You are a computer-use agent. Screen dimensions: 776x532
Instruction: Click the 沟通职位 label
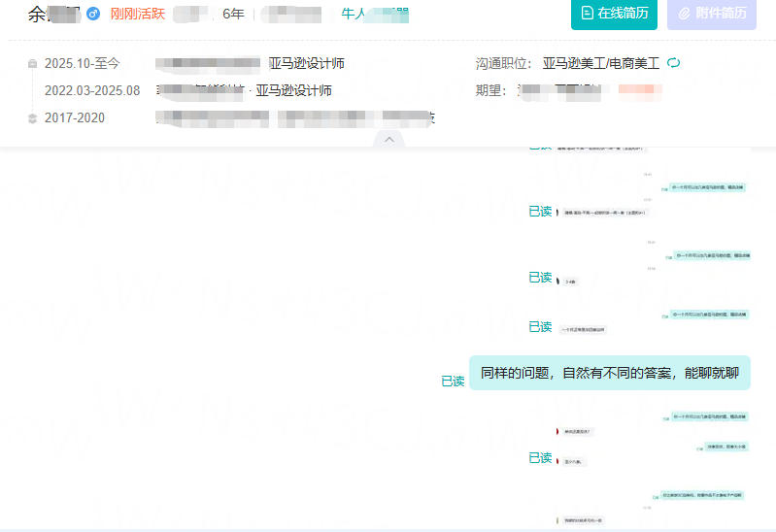[x=503, y=63]
